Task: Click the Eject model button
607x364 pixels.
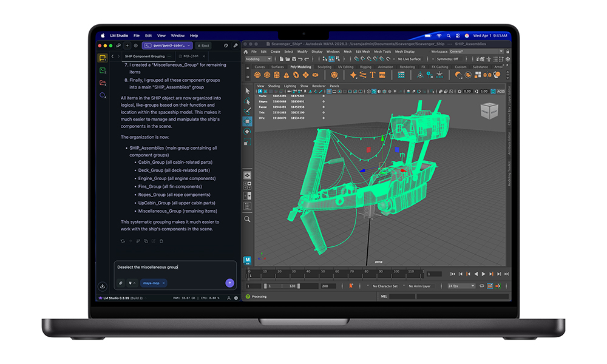Action: pyautogui.click(x=203, y=45)
